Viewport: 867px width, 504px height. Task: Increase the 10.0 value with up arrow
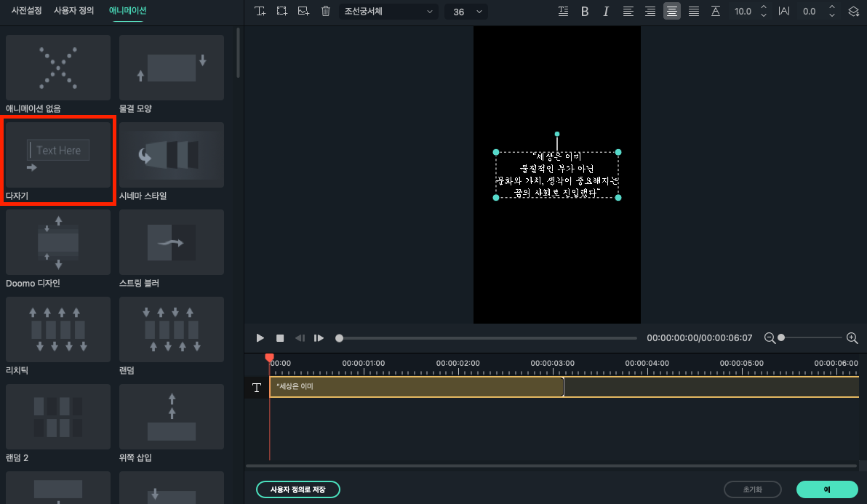(764, 7)
